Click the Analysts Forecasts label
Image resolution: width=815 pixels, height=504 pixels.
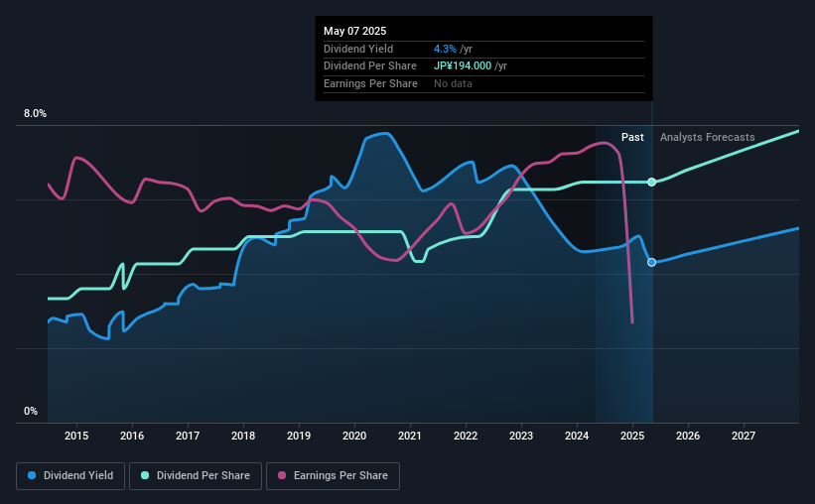point(708,137)
